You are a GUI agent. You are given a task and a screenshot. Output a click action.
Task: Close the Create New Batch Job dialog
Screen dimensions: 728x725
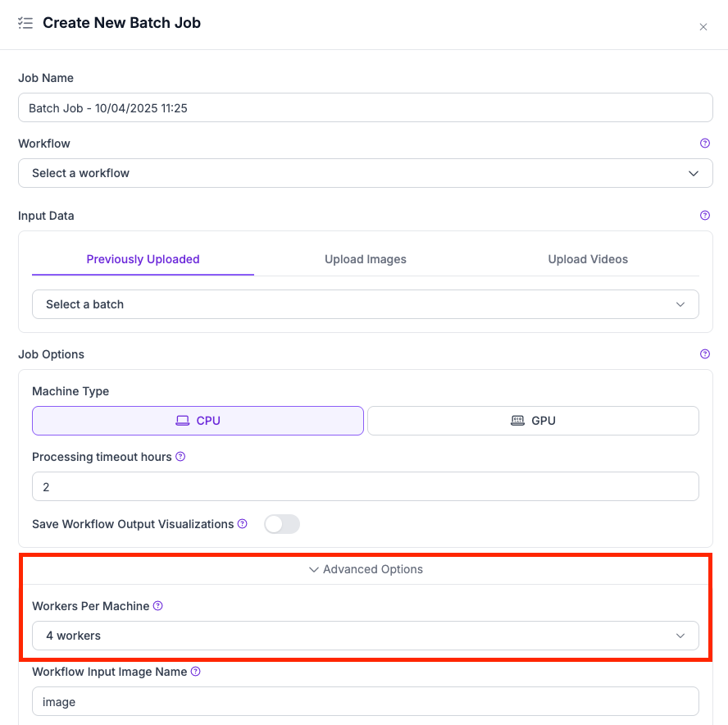[703, 27]
